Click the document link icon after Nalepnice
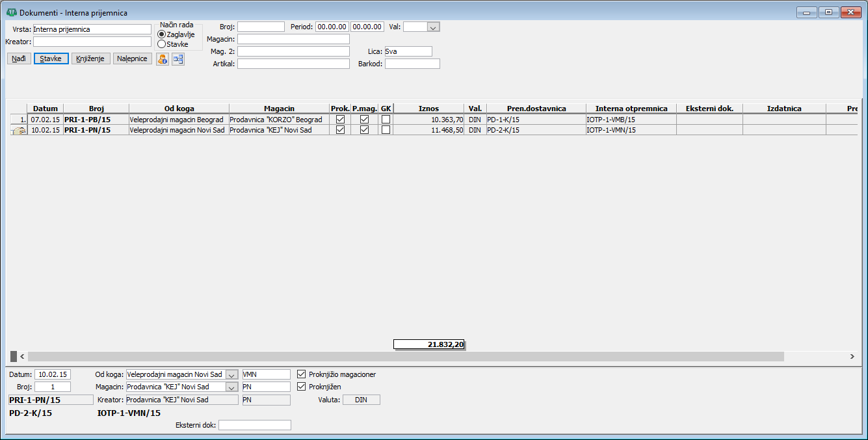Viewport: 868px width, 440px height. pyautogui.click(x=178, y=58)
